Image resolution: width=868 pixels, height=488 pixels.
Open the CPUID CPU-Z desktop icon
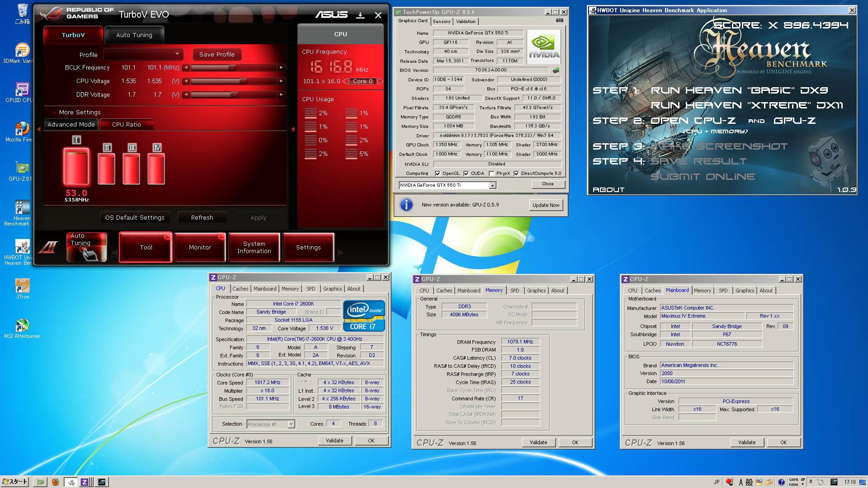(x=22, y=92)
